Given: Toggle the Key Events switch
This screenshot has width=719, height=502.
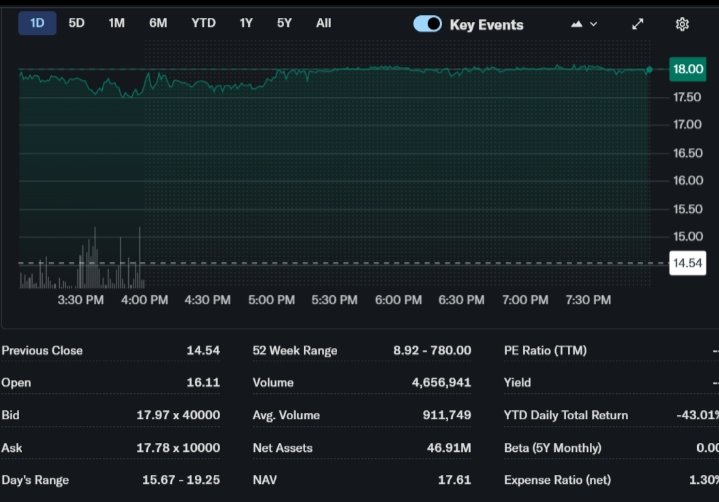Looking at the screenshot, I should click(x=427, y=24).
